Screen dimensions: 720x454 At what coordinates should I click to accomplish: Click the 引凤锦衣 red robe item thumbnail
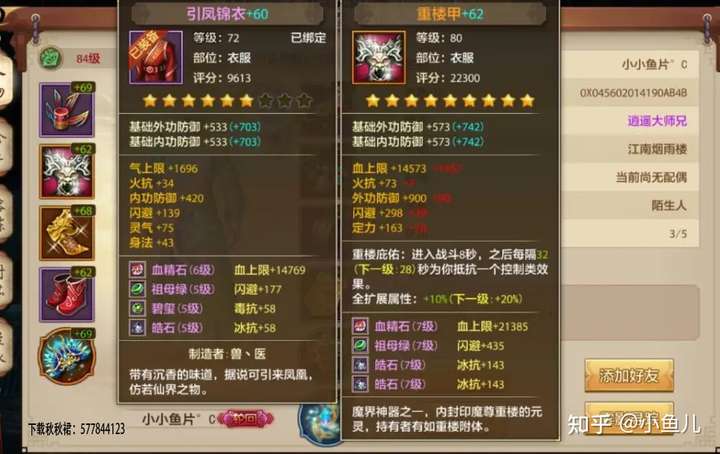(156, 57)
